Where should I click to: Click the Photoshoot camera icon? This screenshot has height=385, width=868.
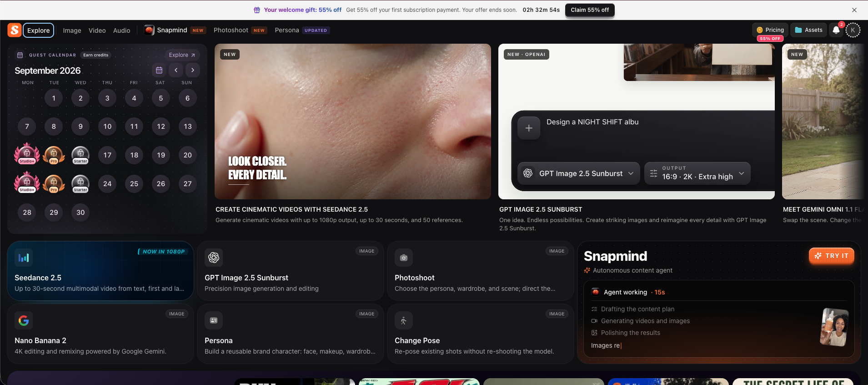tap(404, 258)
